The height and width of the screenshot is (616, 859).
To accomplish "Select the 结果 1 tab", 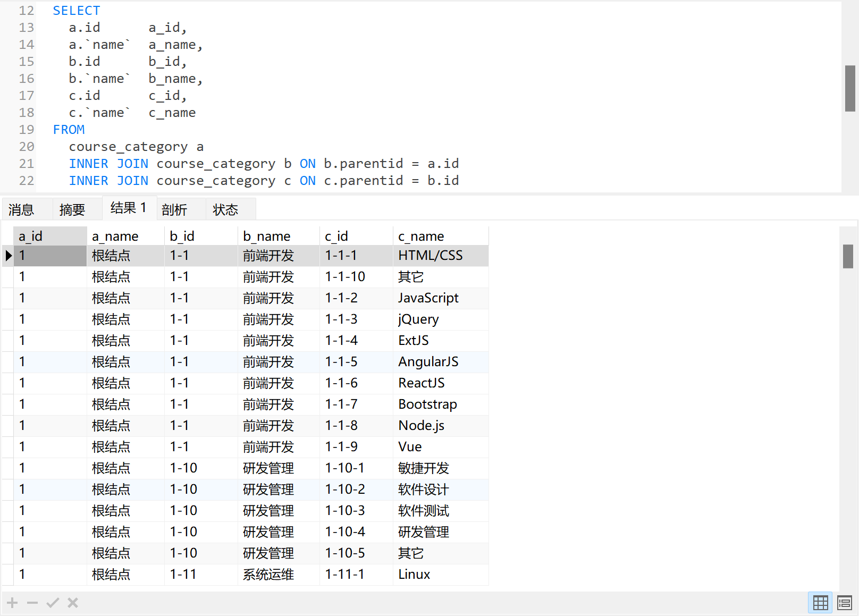I will click(x=129, y=208).
